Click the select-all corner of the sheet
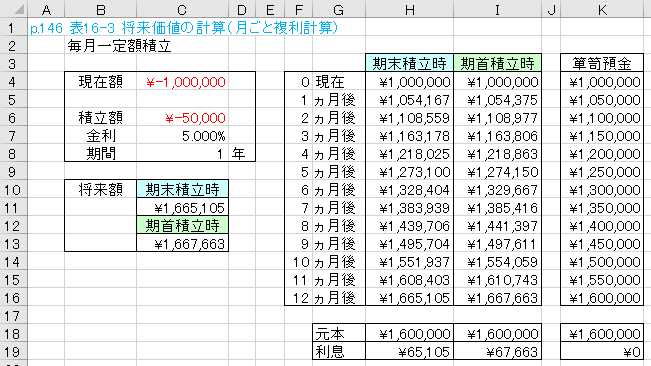Viewport: 651px width, 366px height. [14, 9]
